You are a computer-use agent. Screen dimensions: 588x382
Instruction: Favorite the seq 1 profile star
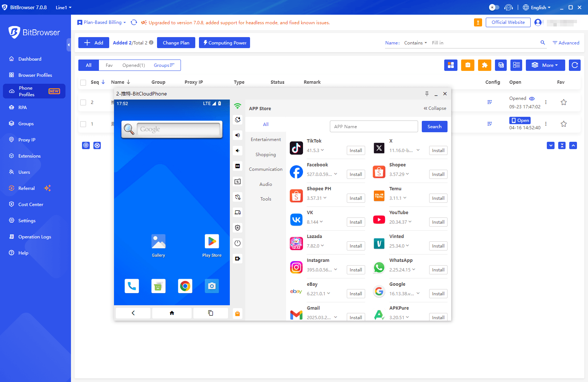point(563,124)
